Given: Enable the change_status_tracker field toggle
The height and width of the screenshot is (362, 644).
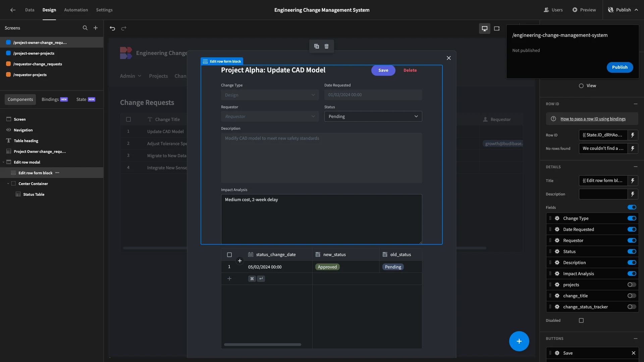Looking at the screenshot, I should 632,307.
